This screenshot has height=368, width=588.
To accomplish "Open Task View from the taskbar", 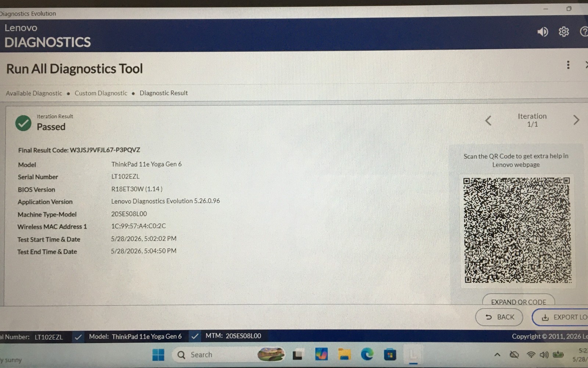I will (x=297, y=355).
